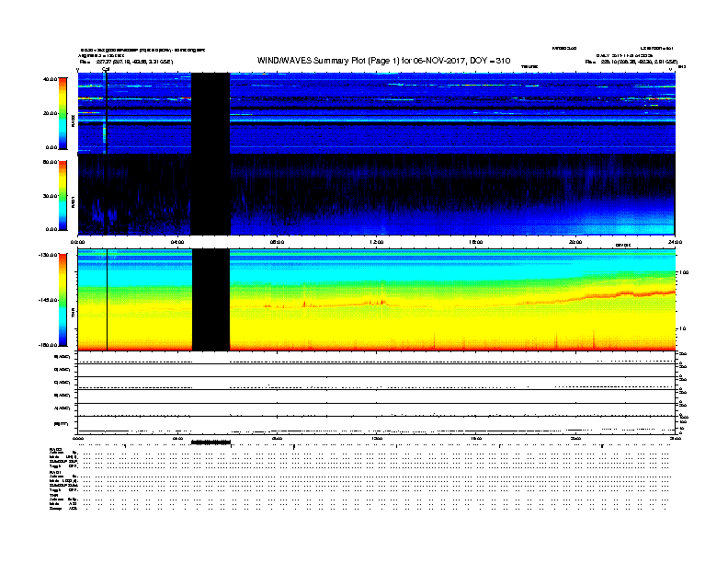Click the 04:00 tick label below RAD1 spectrogram
This screenshot has width=728, height=563.
177,242
